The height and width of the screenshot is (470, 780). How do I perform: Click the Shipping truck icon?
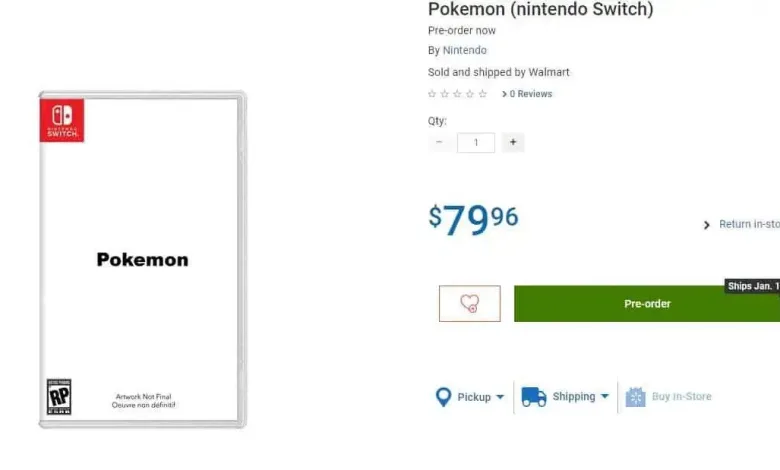tap(534, 397)
